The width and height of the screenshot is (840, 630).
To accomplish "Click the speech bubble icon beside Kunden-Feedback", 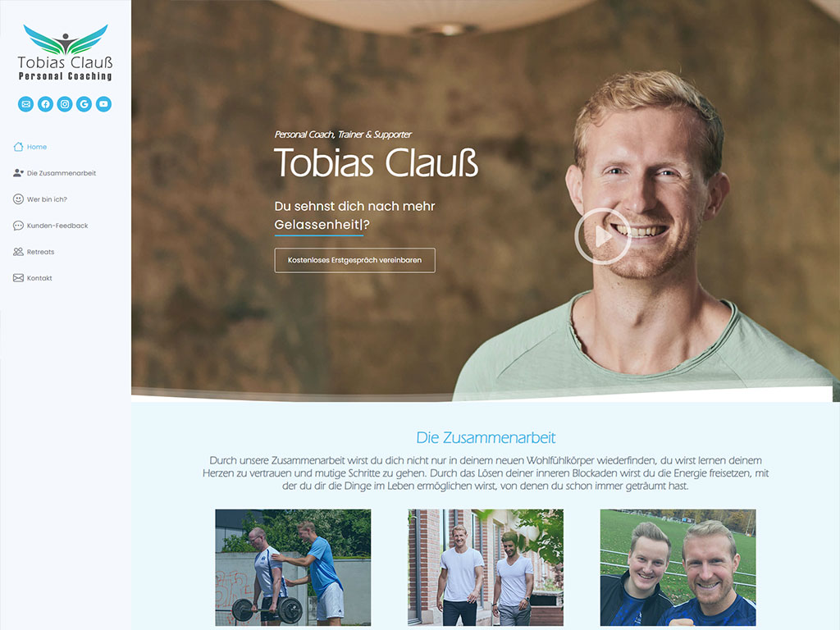I will [x=18, y=226].
